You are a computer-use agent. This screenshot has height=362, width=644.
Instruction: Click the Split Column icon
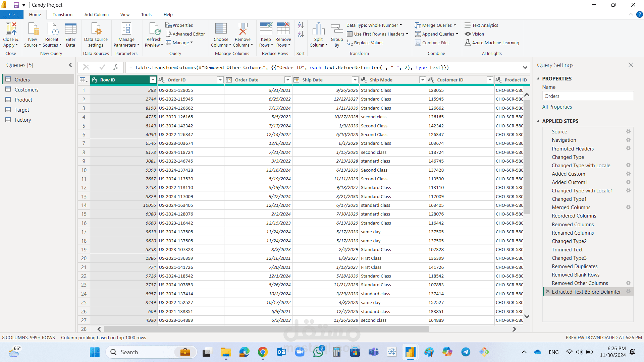(318, 29)
